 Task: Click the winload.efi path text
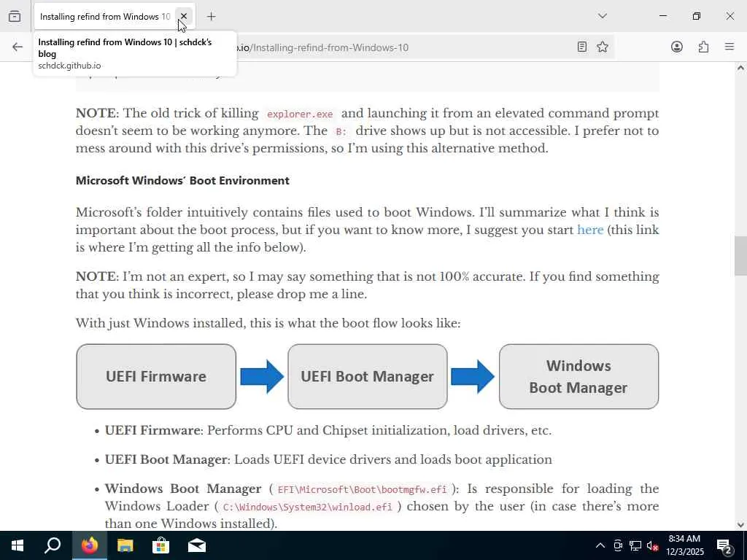click(x=307, y=507)
